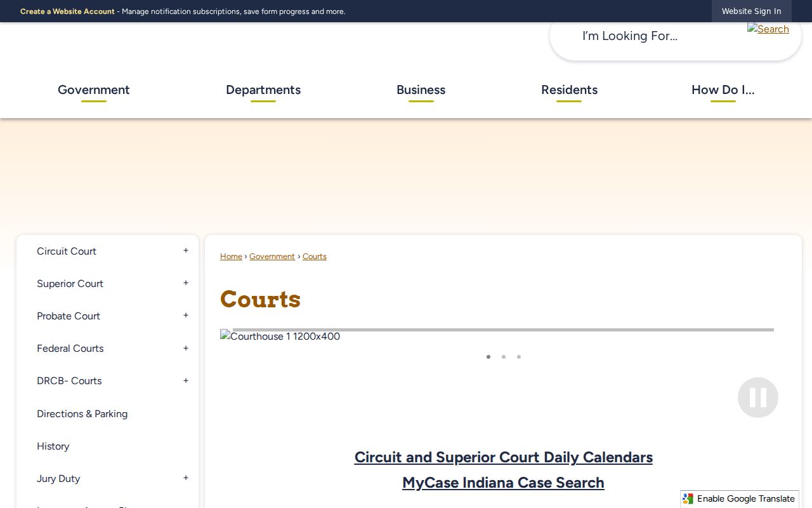Open Jury Duty sidebar link
812x508 pixels.
pos(58,479)
